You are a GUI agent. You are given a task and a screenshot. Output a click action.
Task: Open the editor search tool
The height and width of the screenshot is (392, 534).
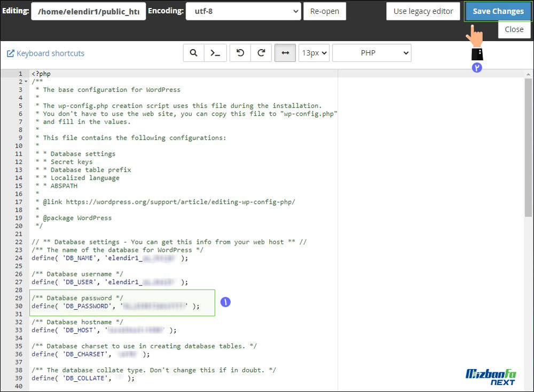(193, 53)
